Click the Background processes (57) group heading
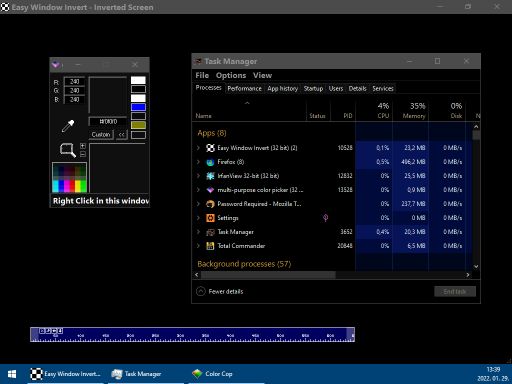This screenshot has width=512, height=384. coord(244,264)
